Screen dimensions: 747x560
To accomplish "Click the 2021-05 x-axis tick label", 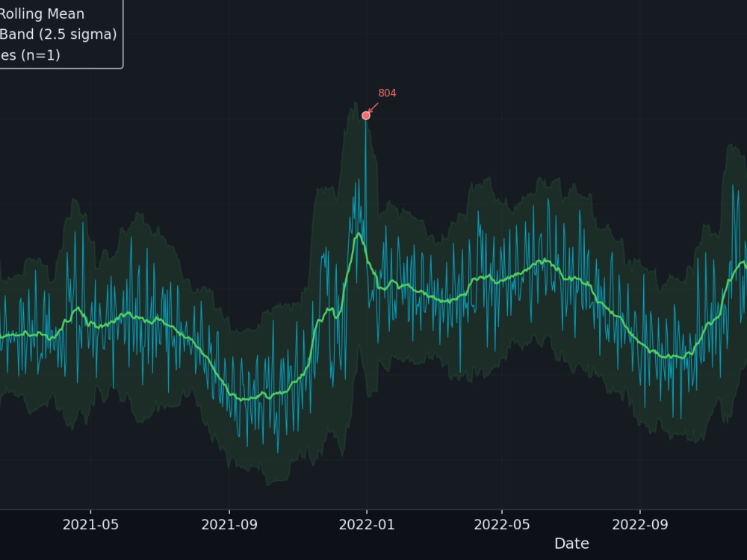I will (x=90, y=525).
